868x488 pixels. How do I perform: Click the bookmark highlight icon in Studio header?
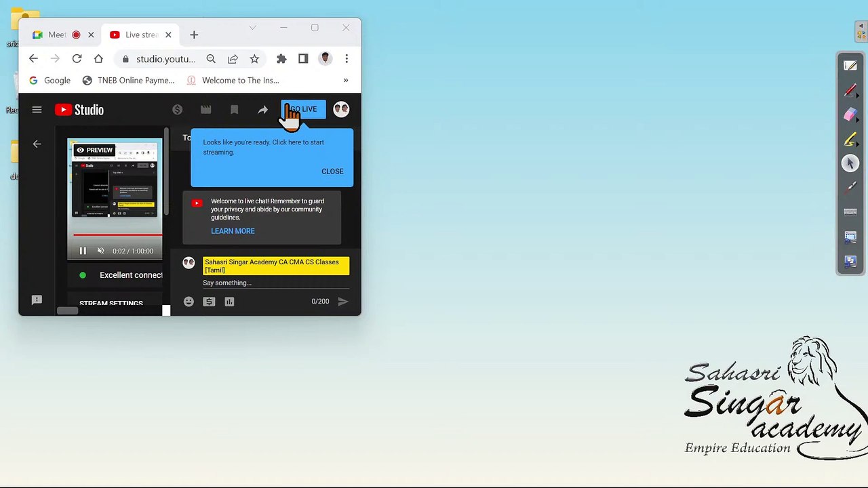235,110
